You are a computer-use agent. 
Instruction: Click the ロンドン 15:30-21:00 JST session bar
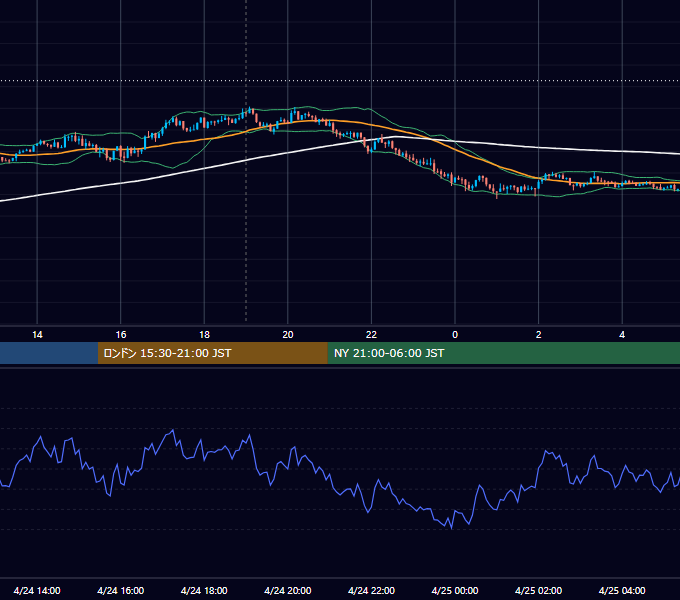pyautogui.click(x=212, y=353)
